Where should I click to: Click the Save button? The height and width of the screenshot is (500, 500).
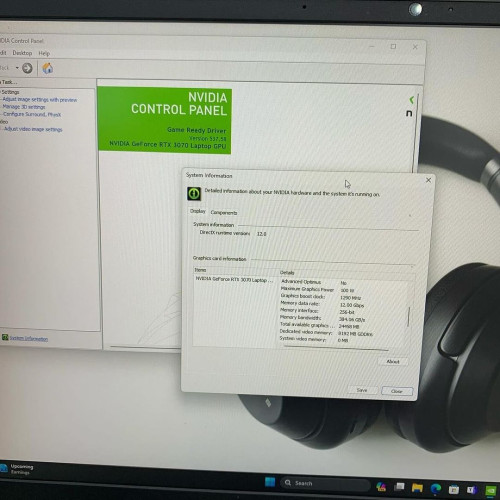362,390
